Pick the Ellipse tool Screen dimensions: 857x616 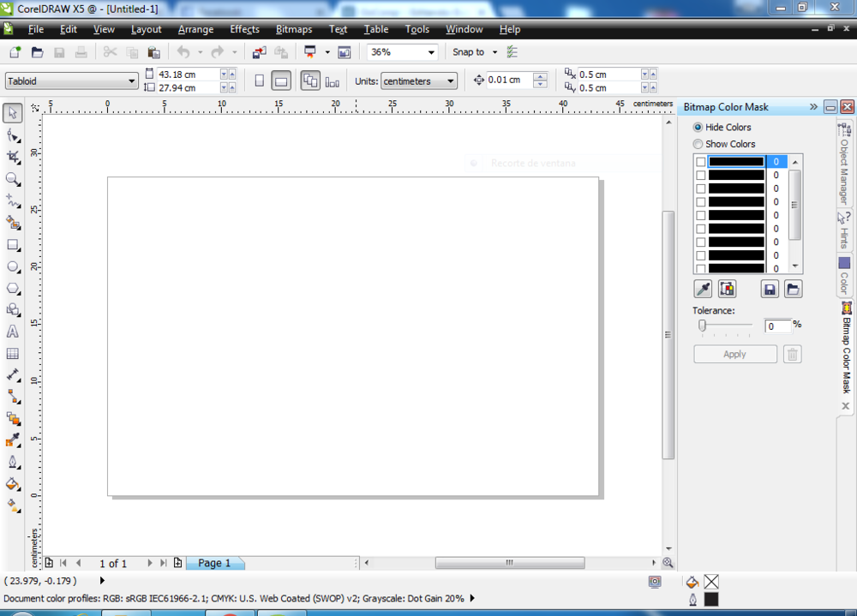click(x=13, y=266)
